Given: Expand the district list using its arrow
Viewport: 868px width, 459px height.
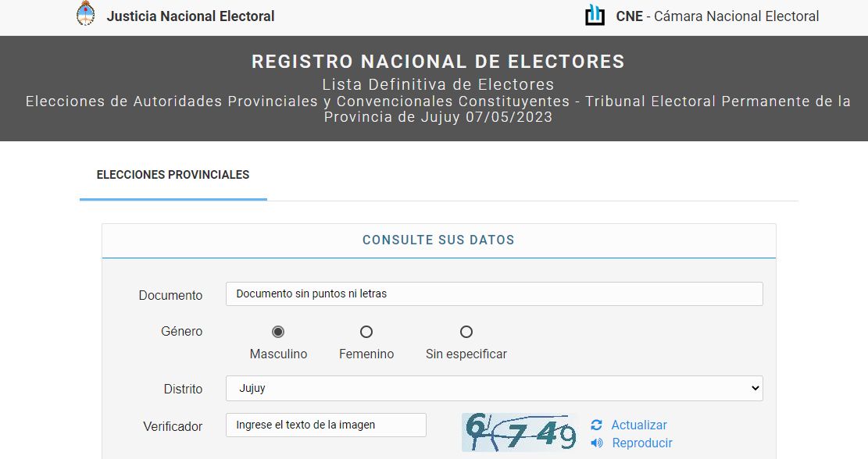Looking at the screenshot, I should tap(755, 388).
